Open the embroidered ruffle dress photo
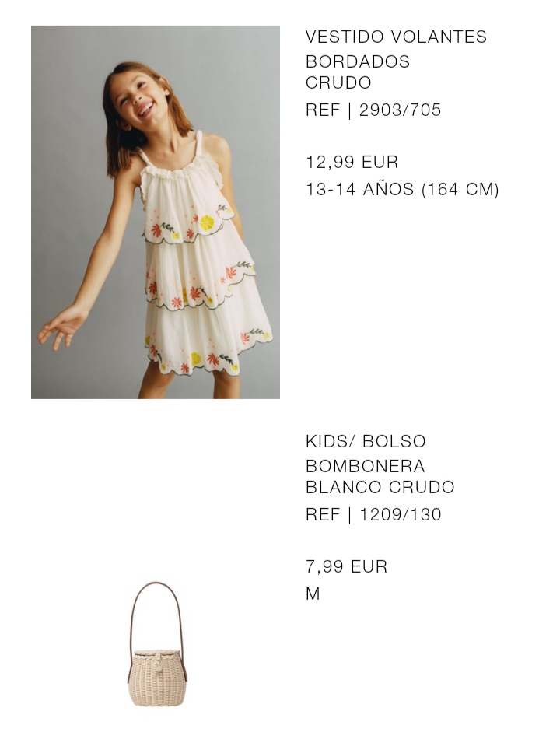This screenshot has height=739, width=560. (156, 212)
